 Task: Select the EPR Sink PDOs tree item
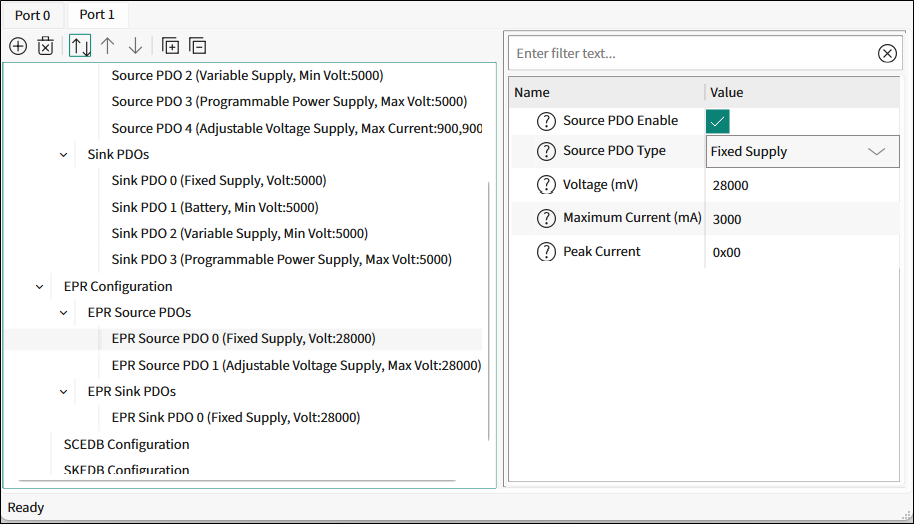point(132,392)
